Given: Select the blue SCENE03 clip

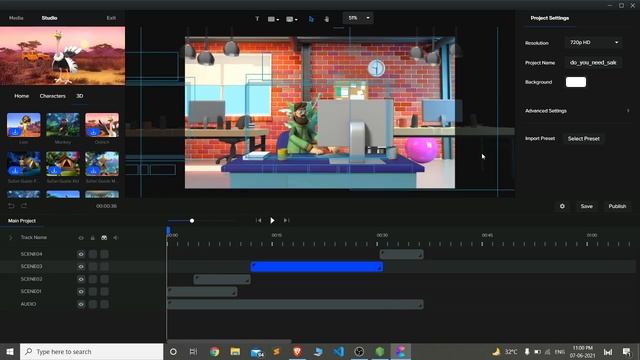Looking at the screenshot, I should coord(317,267).
